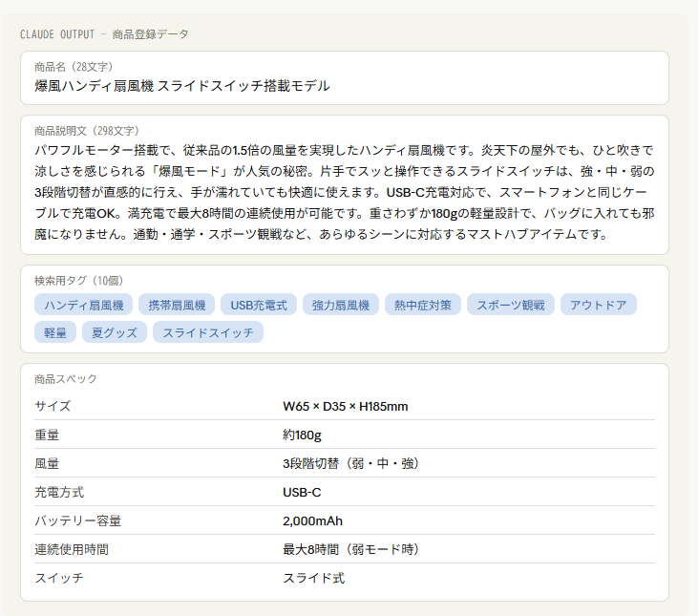Select the 軽量 tag chip
The image size is (698, 616).
(x=55, y=332)
